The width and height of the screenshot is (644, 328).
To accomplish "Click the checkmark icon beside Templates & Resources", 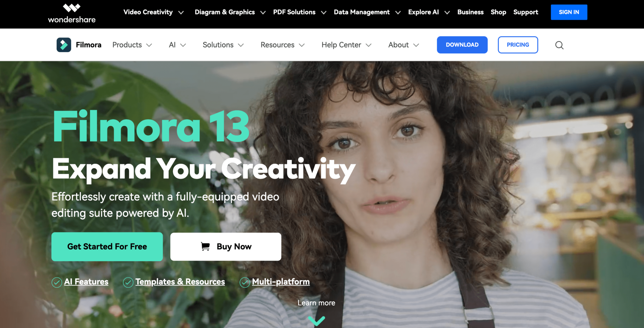I will pos(128,282).
